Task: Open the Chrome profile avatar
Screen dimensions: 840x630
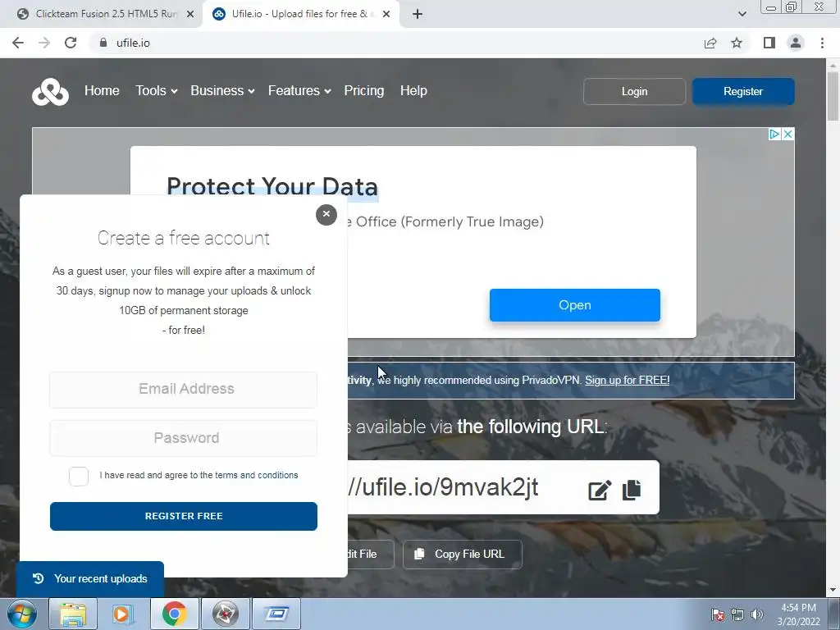Action: pos(796,43)
